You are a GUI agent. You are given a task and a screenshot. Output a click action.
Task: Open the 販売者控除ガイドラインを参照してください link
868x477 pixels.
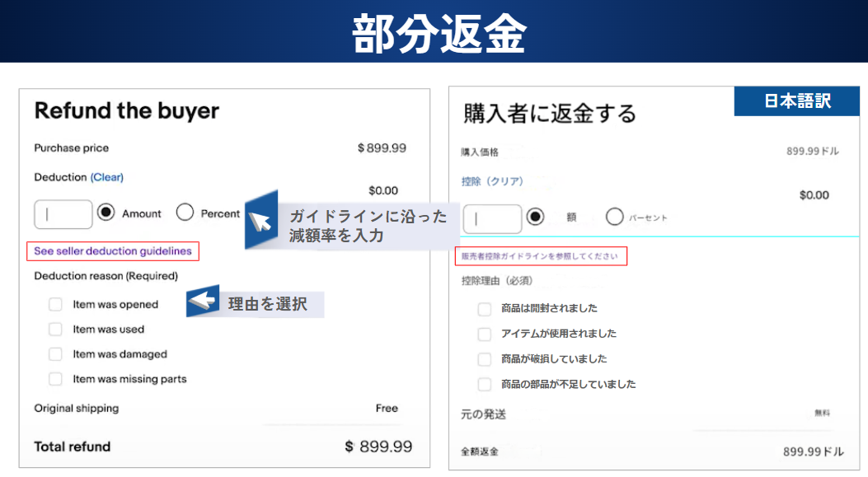540,256
